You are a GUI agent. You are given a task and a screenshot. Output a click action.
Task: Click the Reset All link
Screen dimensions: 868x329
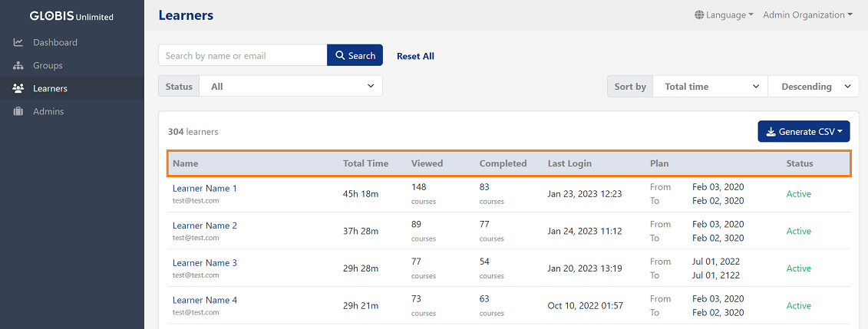click(x=415, y=56)
